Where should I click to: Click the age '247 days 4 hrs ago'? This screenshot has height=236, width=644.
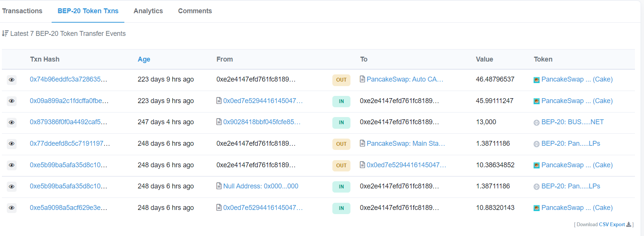166,122
